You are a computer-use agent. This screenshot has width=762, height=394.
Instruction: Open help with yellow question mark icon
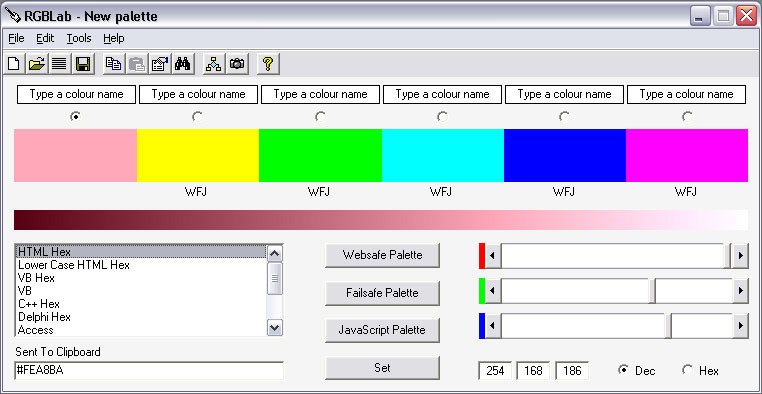pyautogui.click(x=268, y=64)
